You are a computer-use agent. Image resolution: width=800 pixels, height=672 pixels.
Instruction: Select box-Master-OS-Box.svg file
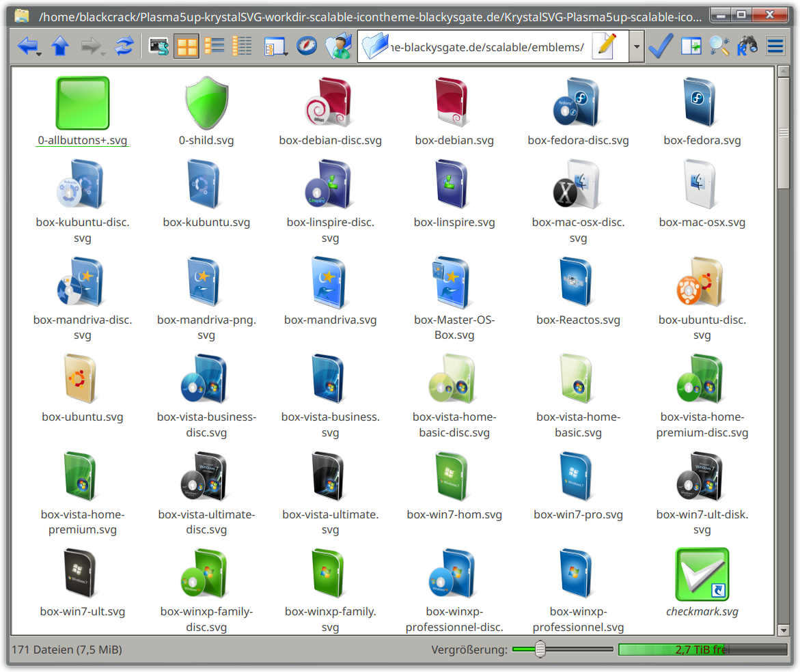point(454,298)
